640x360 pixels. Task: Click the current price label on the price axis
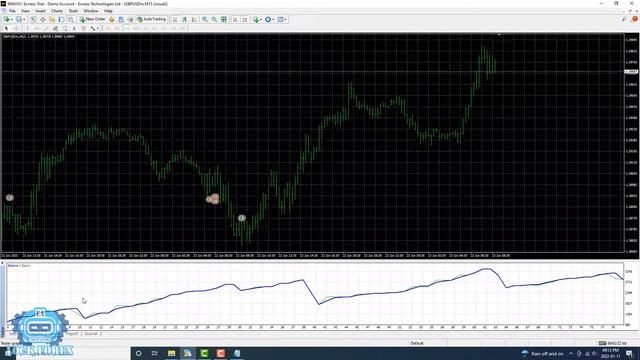tap(631, 72)
